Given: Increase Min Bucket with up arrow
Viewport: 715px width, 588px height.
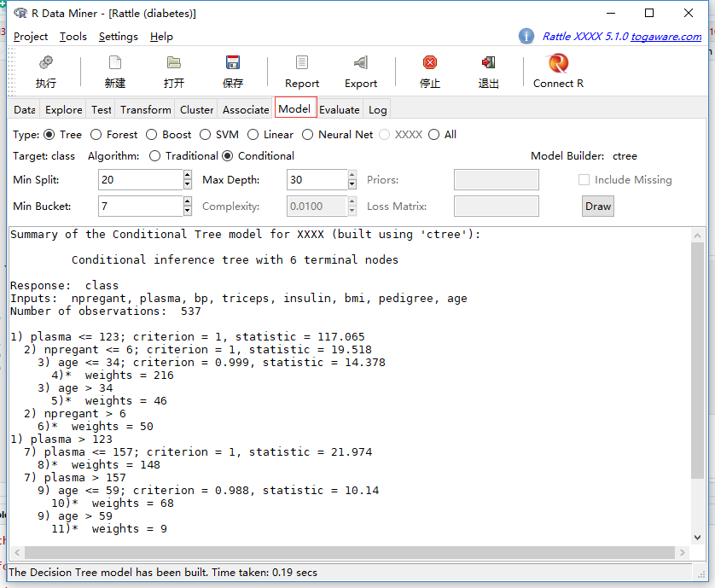Looking at the screenshot, I should pos(188,201).
